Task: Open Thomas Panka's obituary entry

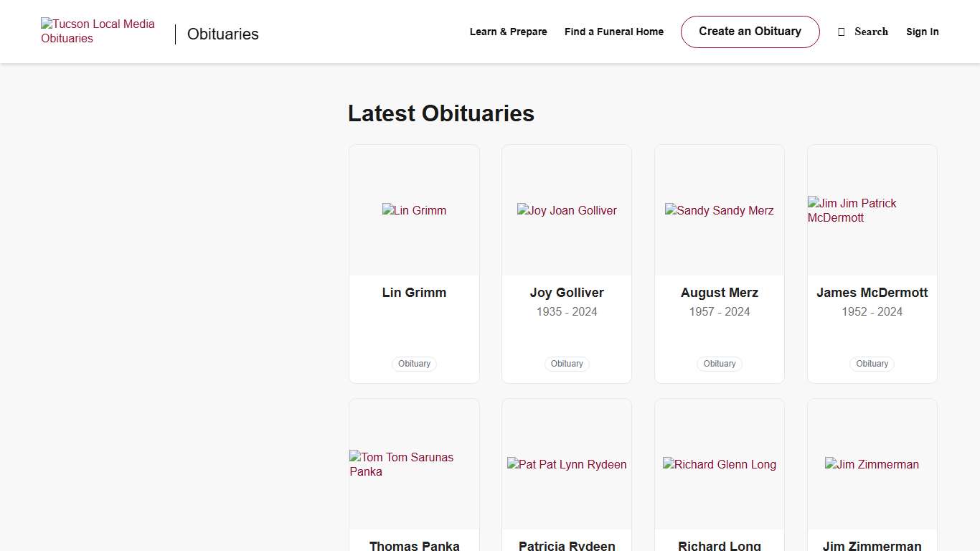Action: tap(414, 545)
